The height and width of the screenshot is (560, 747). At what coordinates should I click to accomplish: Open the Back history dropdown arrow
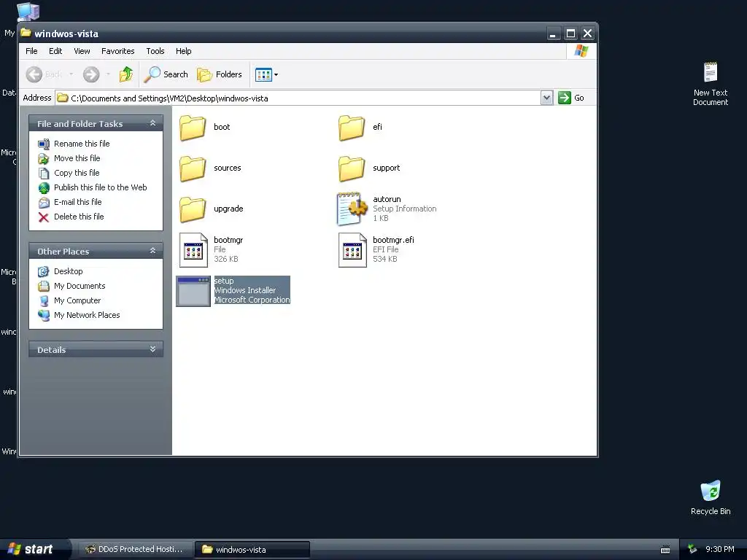coord(71,74)
